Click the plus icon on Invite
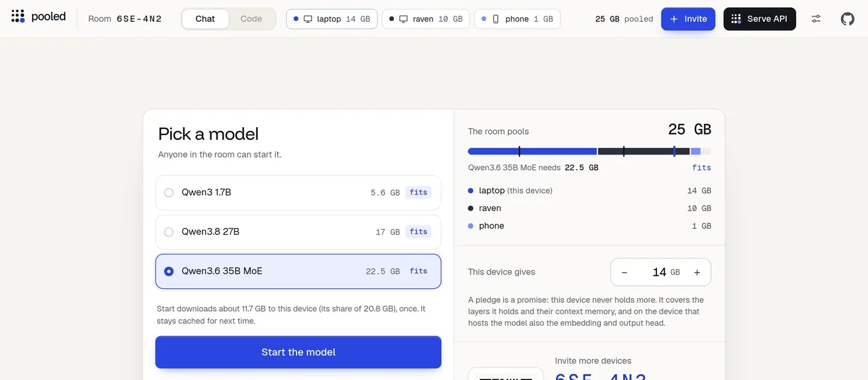 pos(674,19)
